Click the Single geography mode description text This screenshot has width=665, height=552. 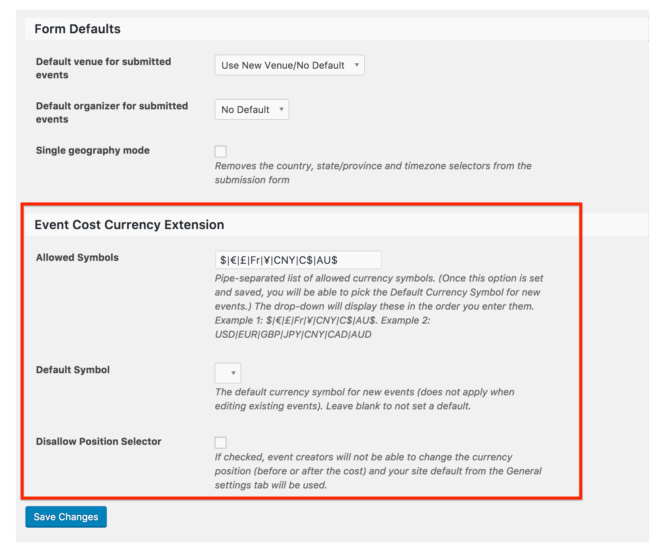tap(373, 173)
